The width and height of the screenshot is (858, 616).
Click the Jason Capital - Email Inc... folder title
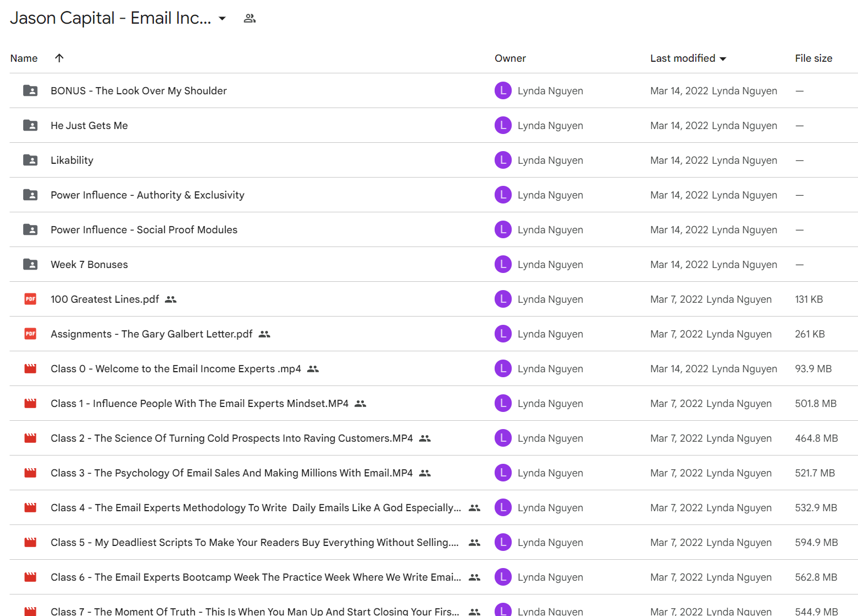[x=110, y=18]
